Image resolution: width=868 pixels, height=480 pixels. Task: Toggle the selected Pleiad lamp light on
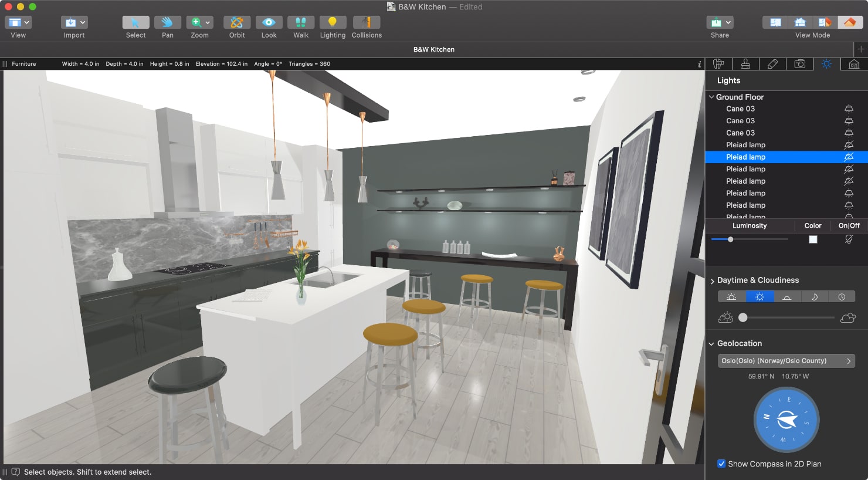click(x=848, y=157)
